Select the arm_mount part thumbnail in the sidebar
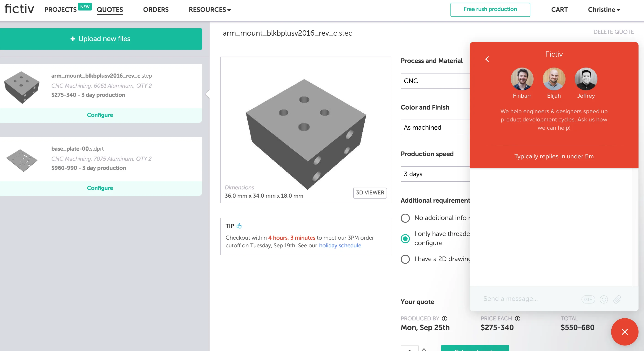The height and width of the screenshot is (351, 644). point(22,87)
